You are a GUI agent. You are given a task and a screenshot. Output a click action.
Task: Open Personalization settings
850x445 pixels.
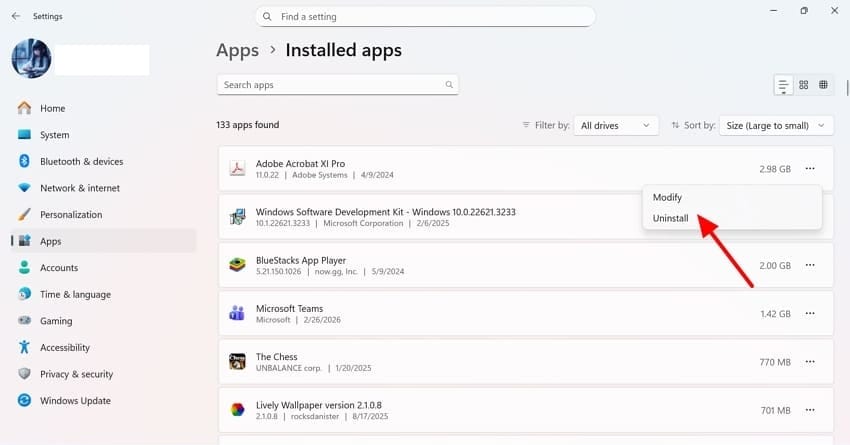(x=103, y=215)
